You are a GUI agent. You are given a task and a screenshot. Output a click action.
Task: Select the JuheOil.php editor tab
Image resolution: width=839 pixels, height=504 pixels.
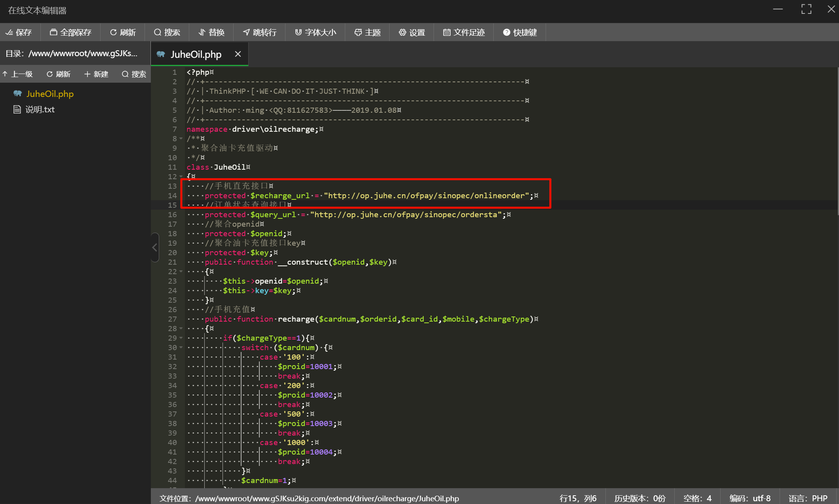pyautogui.click(x=196, y=55)
